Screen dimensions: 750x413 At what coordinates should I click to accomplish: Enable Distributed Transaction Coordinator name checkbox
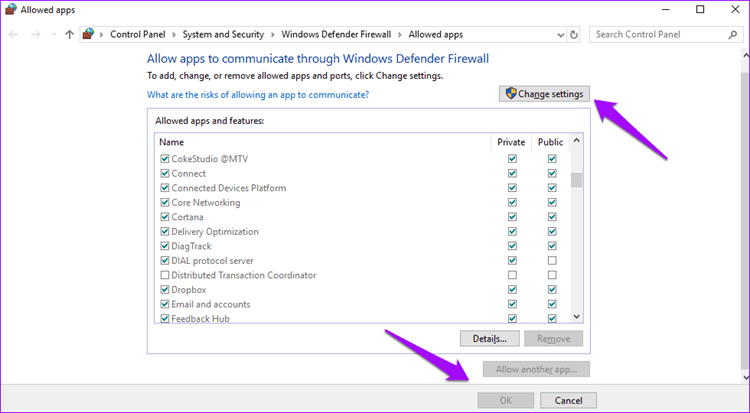tap(165, 275)
